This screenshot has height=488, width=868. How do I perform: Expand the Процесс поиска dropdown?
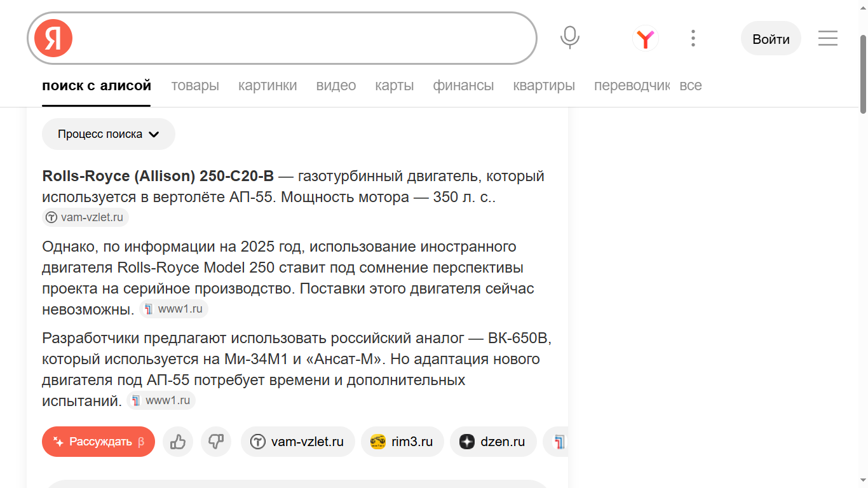tap(109, 134)
